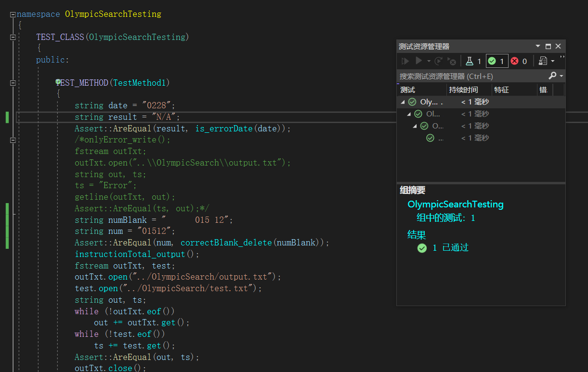Select the innermost leaf test row

[x=481, y=138]
